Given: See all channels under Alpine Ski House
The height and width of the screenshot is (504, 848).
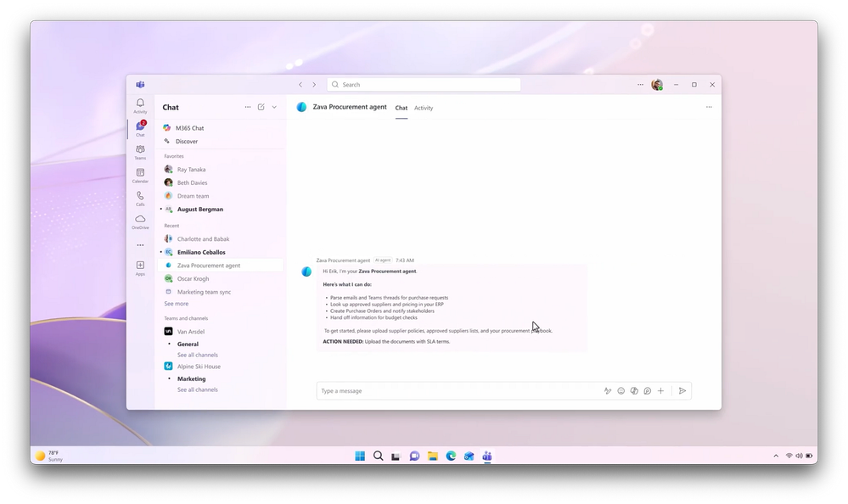Looking at the screenshot, I should (x=198, y=390).
